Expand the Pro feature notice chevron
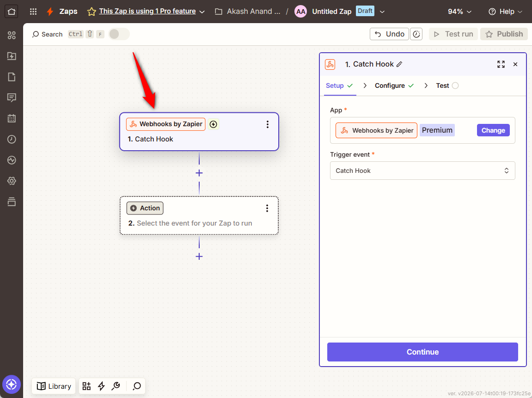 point(202,12)
